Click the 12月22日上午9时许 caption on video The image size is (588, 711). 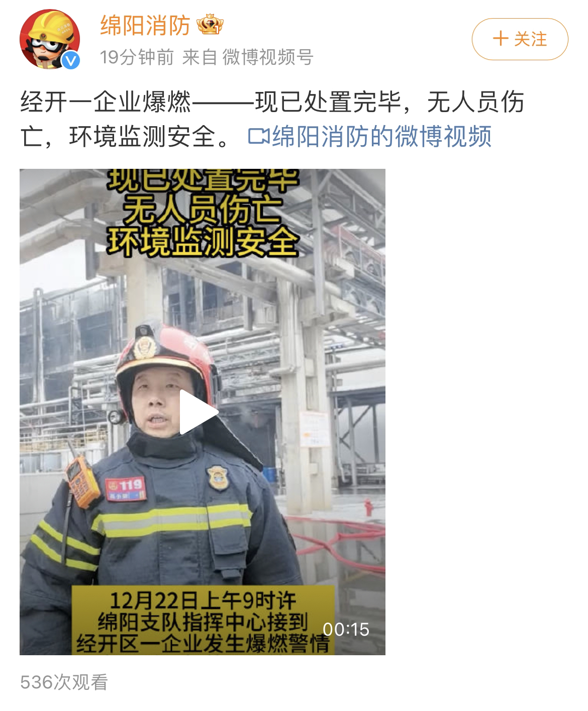[203, 599]
